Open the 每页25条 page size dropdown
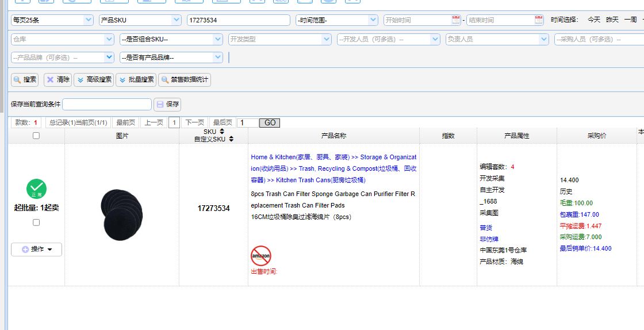 [52, 20]
